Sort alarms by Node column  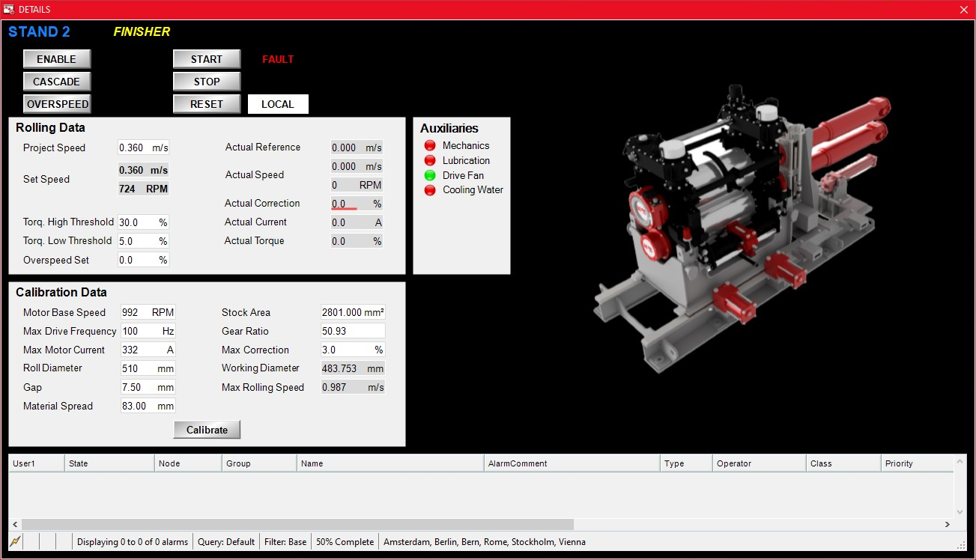[x=188, y=463]
